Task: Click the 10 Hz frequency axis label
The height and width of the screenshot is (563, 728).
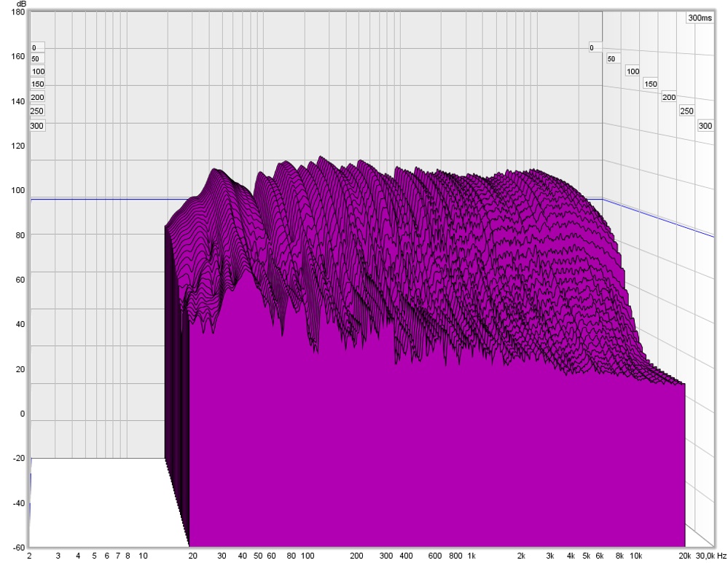Action: point(143,556)
